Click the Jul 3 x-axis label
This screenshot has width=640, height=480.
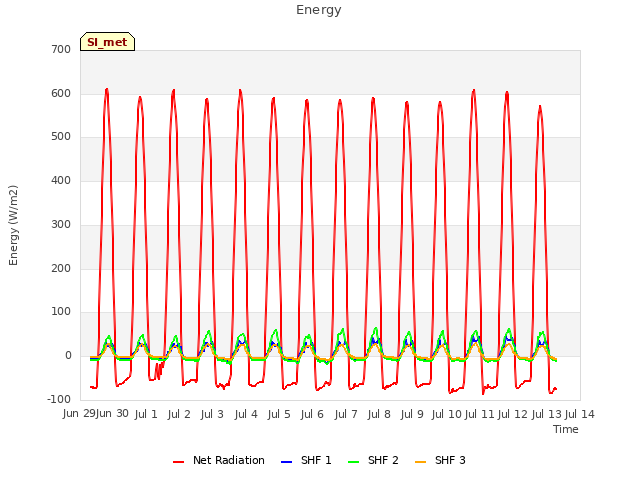point(212,414)
